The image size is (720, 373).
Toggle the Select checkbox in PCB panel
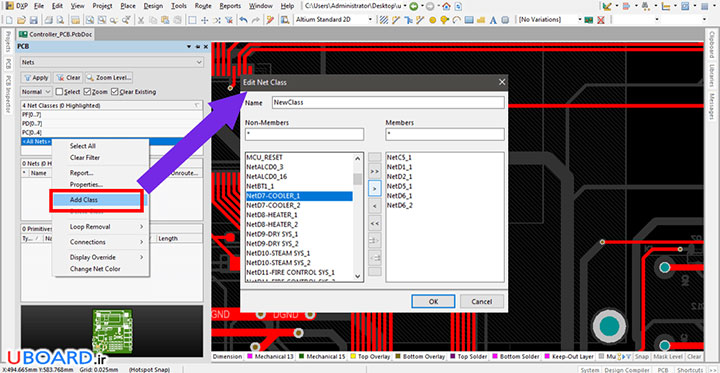tap(59, 92)
